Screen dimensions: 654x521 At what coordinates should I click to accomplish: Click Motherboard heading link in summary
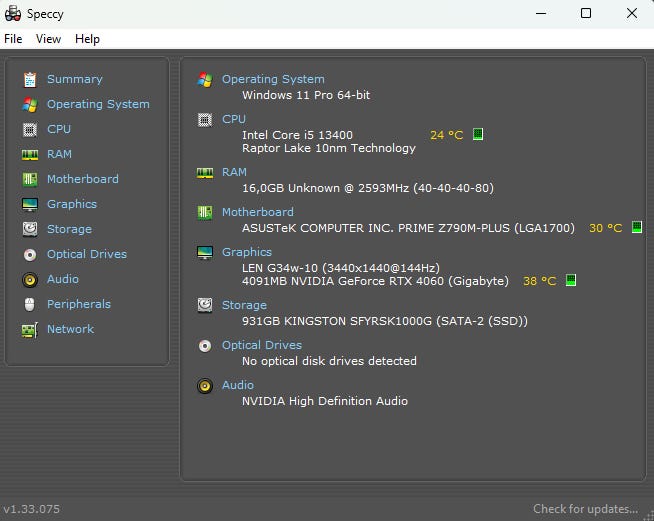pos(258,212)
